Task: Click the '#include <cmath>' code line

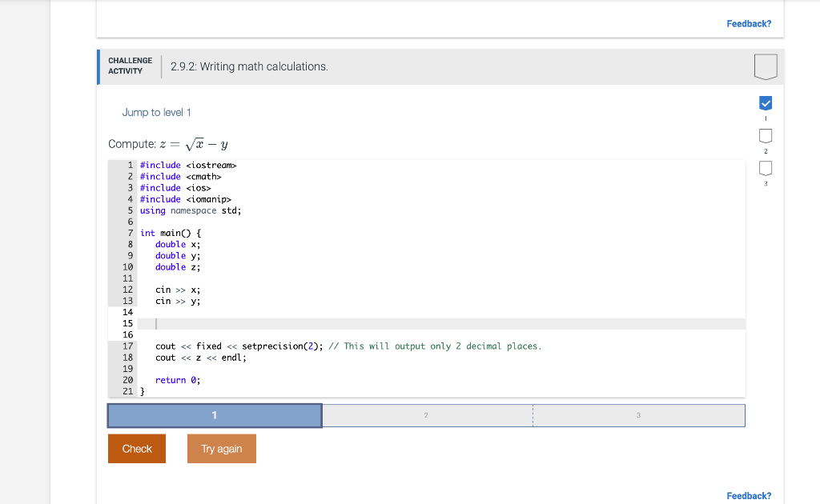Action: [x=180, y=177]
